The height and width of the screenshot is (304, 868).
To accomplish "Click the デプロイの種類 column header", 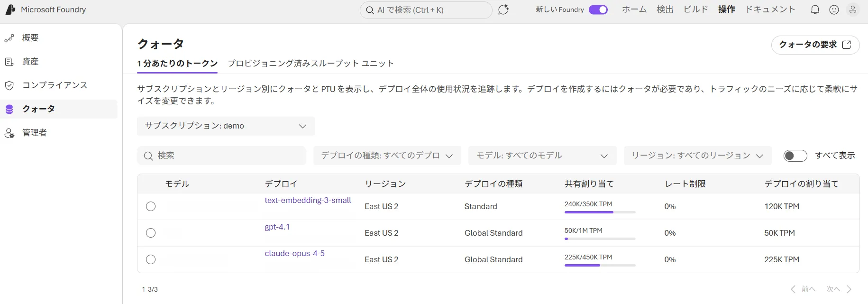I will tap(493, 184).
